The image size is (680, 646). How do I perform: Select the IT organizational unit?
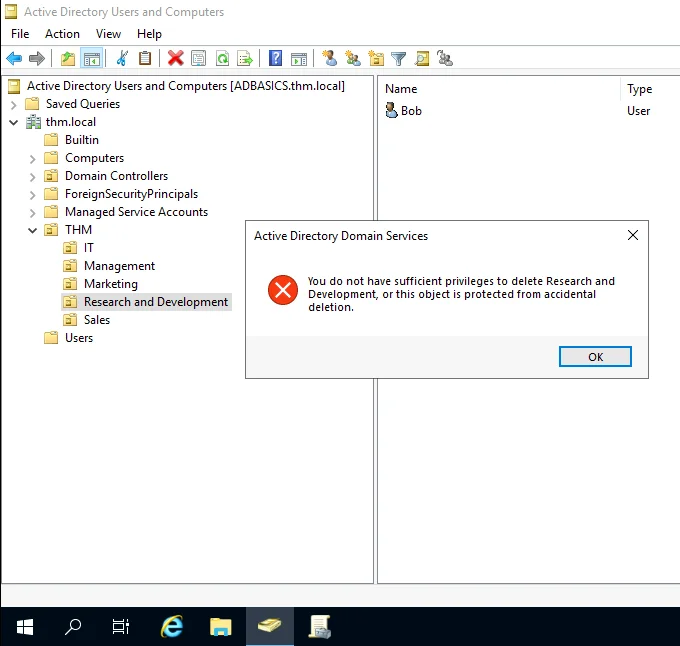click(88, 248)
